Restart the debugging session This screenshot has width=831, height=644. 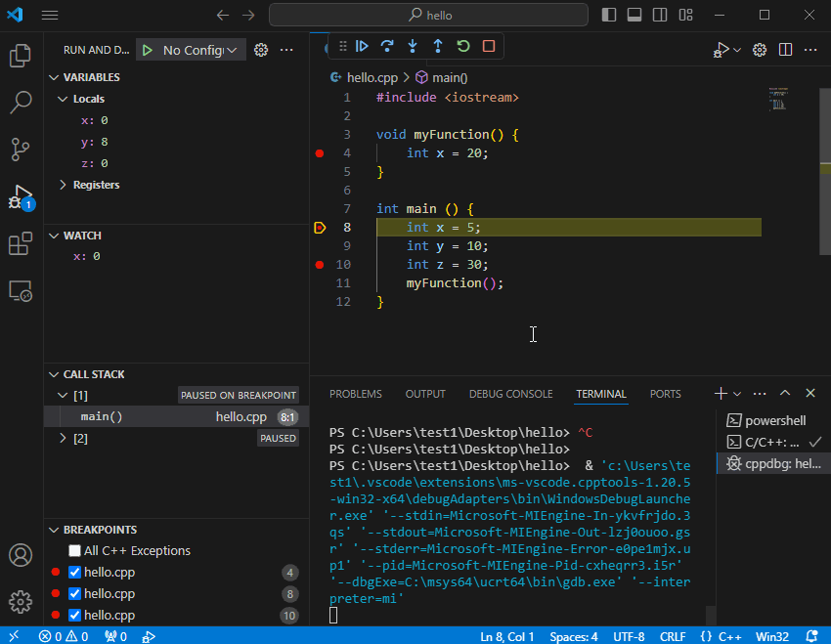[x=463, y=46]
